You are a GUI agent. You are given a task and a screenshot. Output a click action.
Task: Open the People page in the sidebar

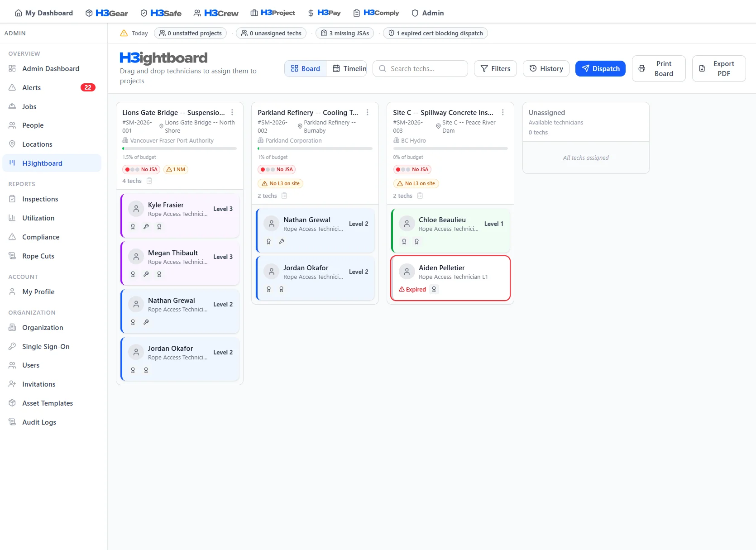click(x=52, y=125)
